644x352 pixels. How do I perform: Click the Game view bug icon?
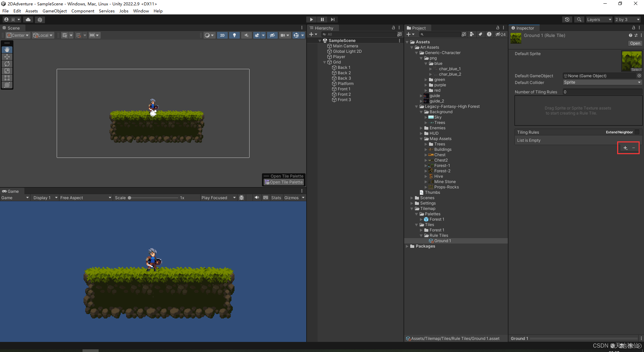point(241,198)
